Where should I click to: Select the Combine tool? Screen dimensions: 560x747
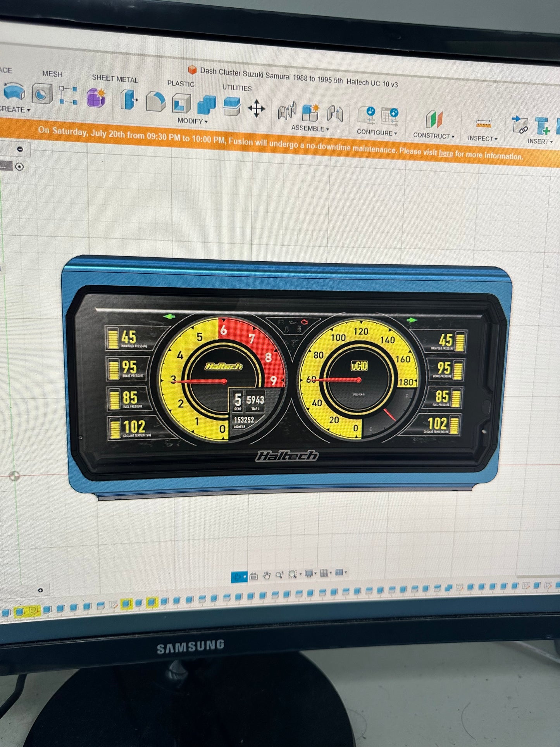click(207, 105)
